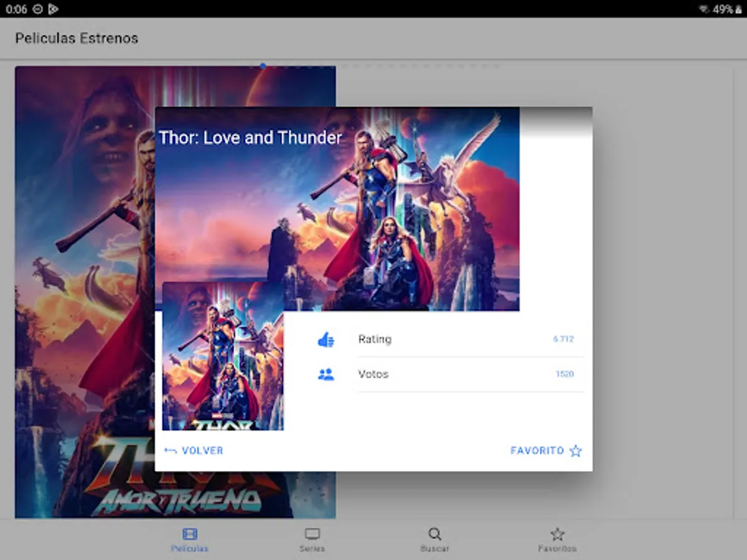Click the Peliculas Estrenos header title
This screenshot has width=747, height=560.
tap(77, 39)
